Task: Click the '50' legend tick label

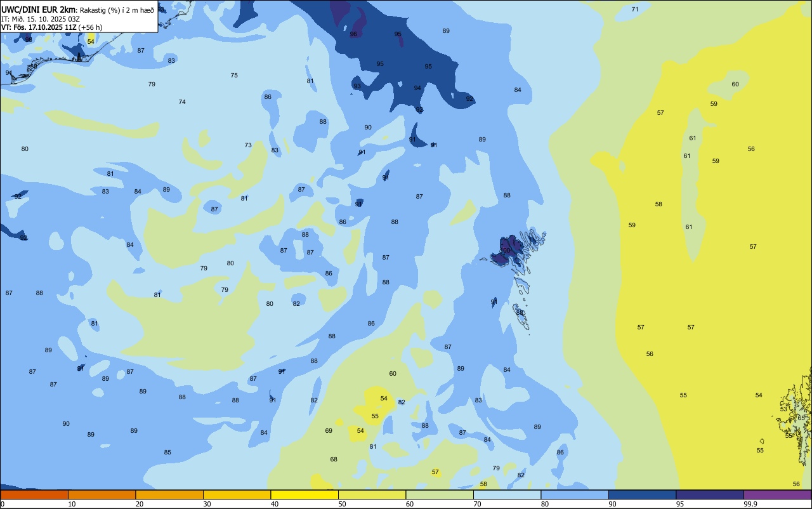Action: 342,504
